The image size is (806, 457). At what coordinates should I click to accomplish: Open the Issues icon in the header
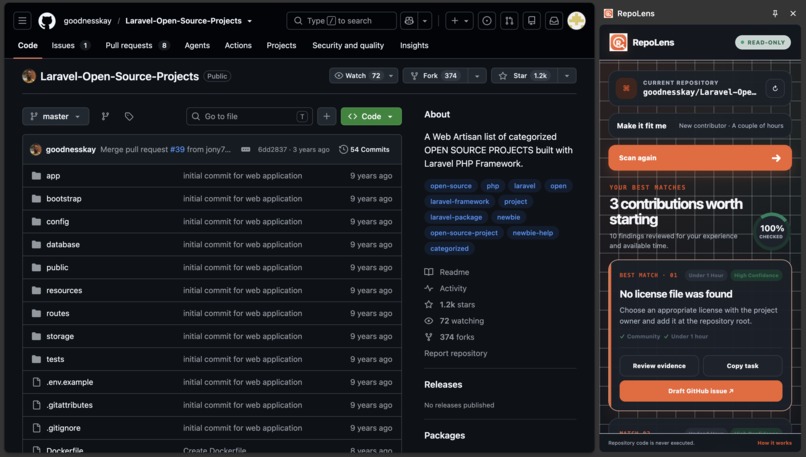coord(486,21)
